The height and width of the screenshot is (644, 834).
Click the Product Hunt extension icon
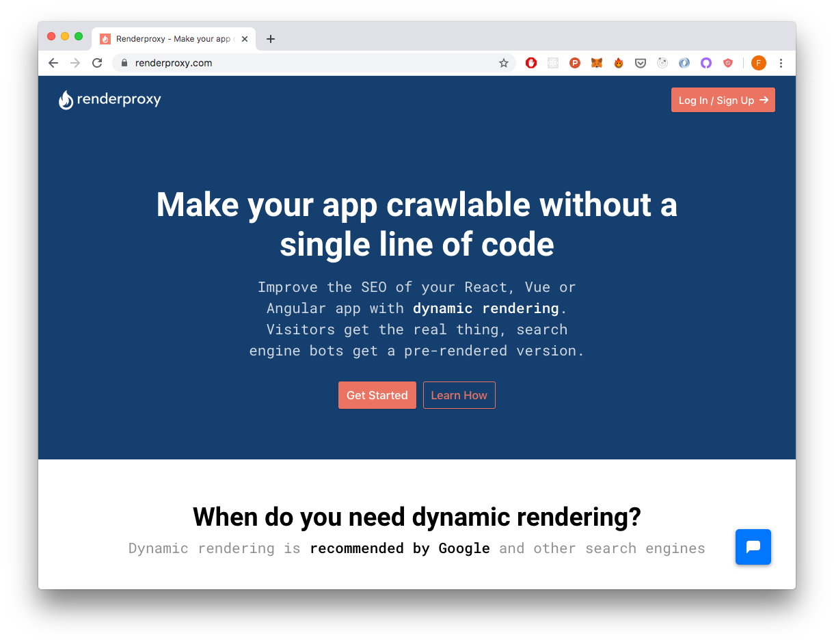click(x=575, y=62)
